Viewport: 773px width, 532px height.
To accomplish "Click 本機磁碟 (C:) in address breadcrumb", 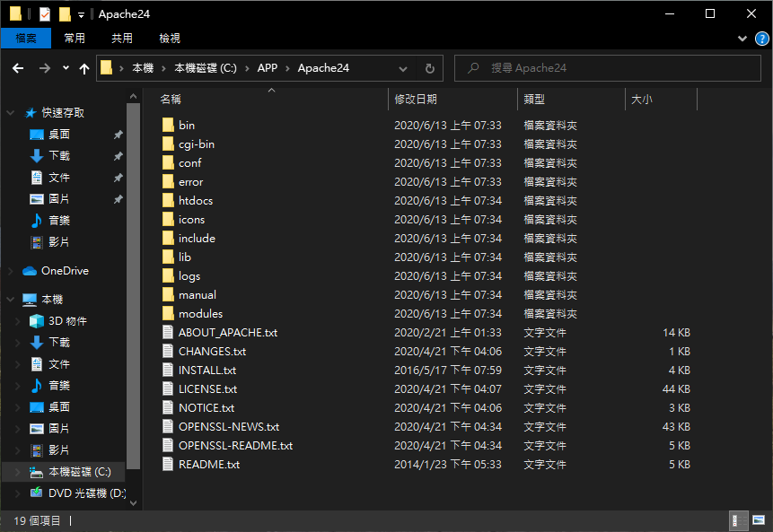I will coord(206,68).
